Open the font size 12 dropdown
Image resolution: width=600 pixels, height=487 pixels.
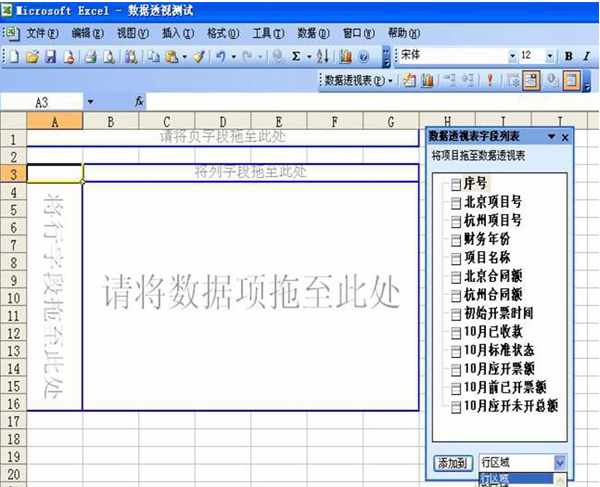tap(550, 56)
